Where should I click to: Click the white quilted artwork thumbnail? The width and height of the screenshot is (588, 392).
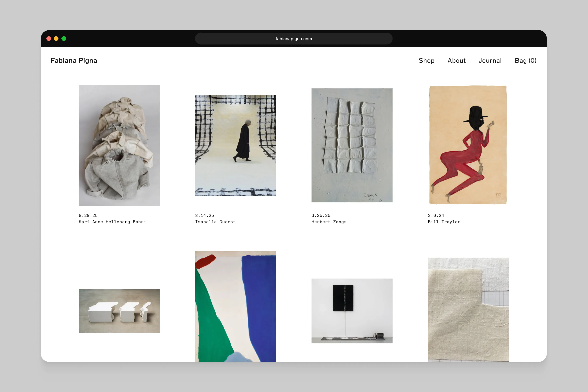352,146
